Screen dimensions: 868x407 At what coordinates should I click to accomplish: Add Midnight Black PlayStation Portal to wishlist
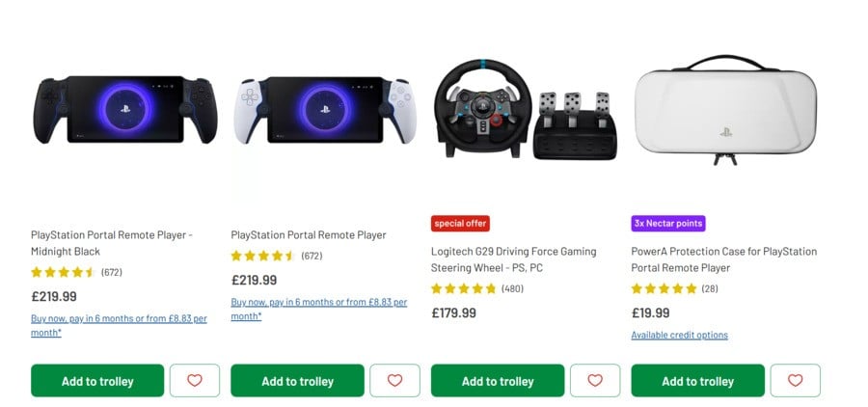(195, 380)
